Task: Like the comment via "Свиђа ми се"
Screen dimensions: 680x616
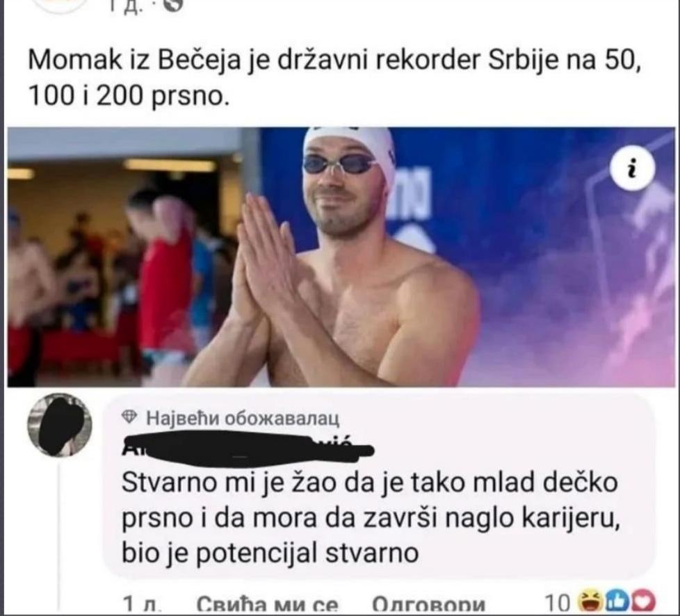Action: tap(268, 604)
